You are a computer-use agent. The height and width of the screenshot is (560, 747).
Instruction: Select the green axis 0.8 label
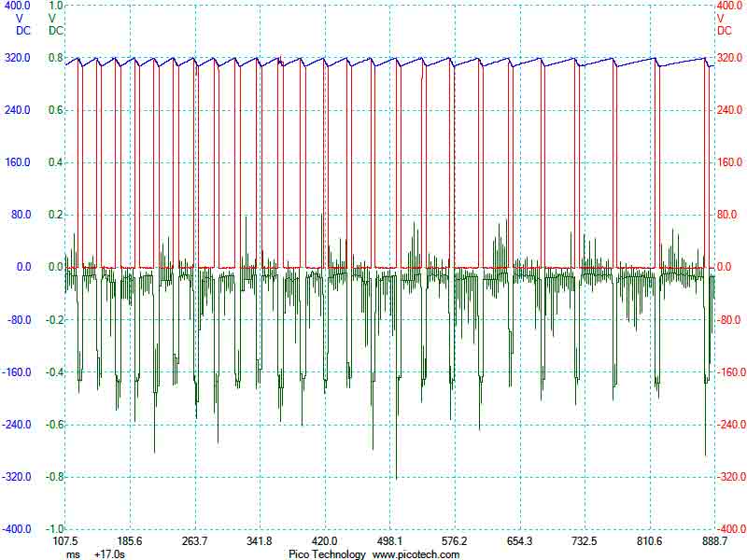tap(56, 58)
